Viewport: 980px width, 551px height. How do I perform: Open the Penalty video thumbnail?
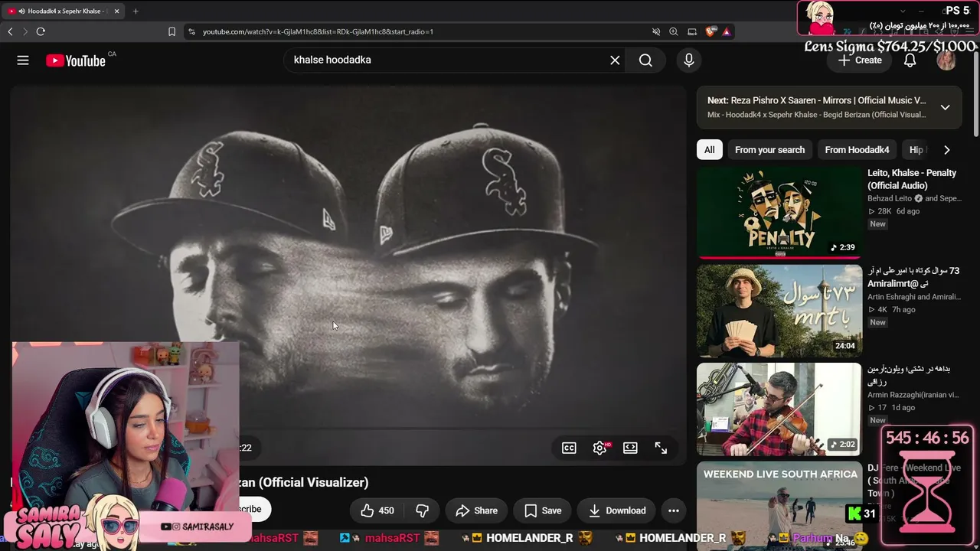tap(779, 212)
